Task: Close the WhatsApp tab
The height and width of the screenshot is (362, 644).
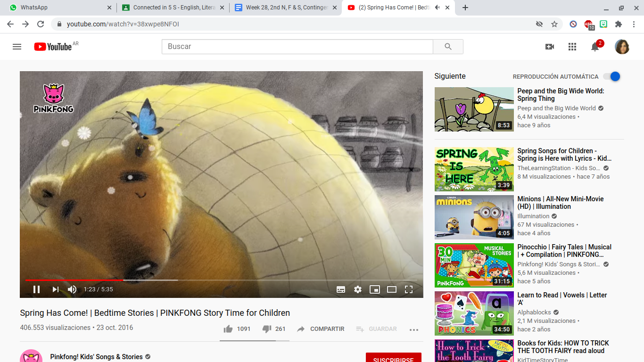Action: pyautogui.click(x=109, y=8)
